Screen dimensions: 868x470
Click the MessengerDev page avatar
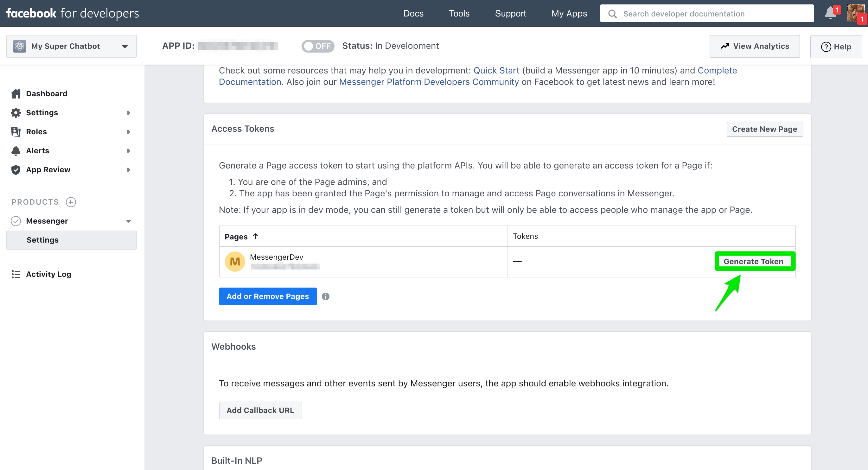(x=235, y=262)
